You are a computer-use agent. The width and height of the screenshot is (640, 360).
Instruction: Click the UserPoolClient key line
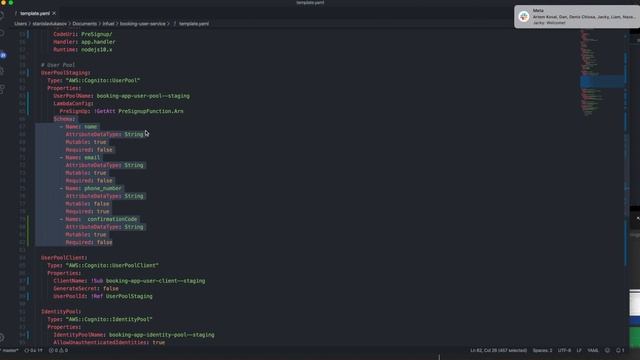pos(64,258)
